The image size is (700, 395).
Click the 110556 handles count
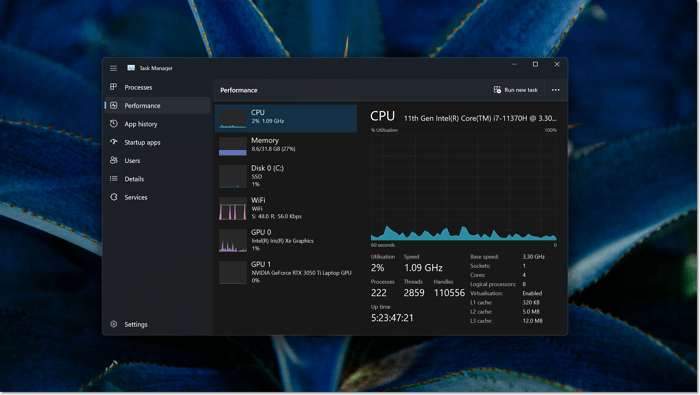(449, 293)
